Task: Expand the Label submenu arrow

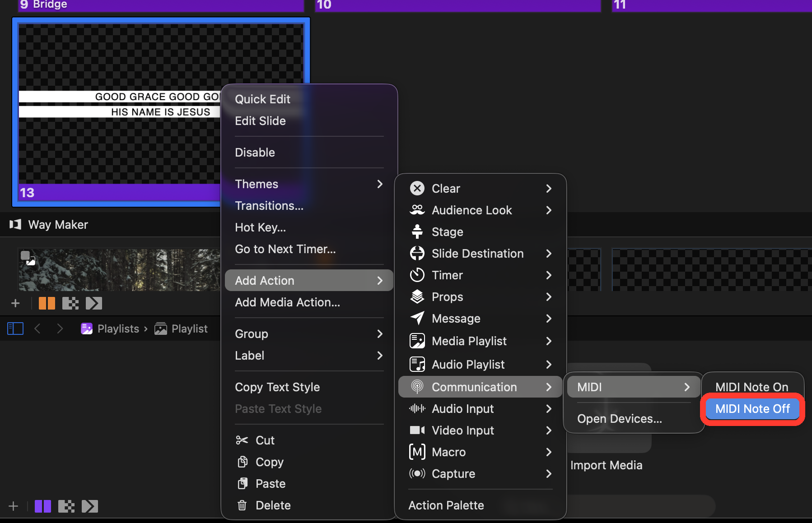Action: (x=380, y=356)
